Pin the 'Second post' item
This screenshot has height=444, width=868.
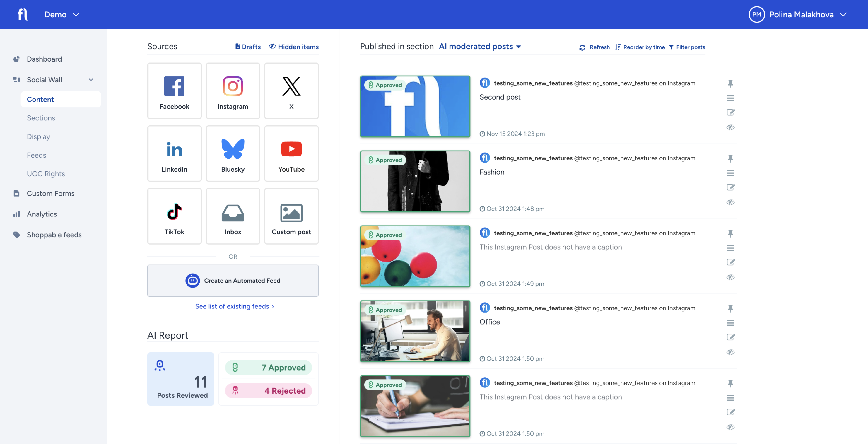[x=730, y=84]
